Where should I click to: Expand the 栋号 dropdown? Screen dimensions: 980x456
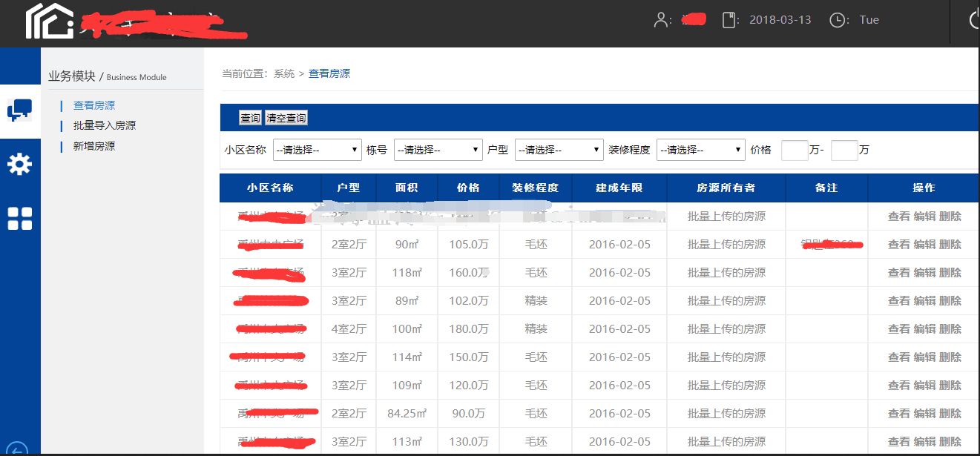click(x=438, y=150)
